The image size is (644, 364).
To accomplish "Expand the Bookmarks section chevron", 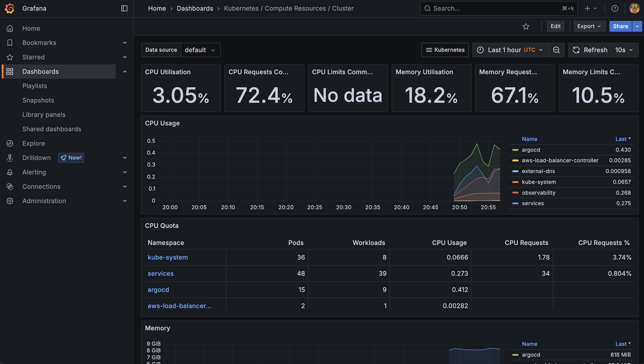I will coord(125,43).
